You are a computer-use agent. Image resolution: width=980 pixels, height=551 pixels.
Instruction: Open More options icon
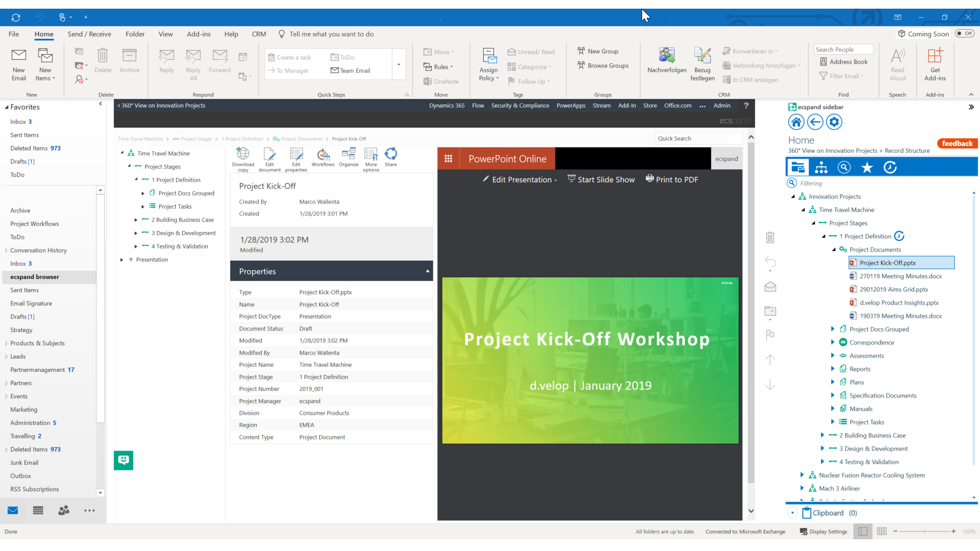[x=371, y=160]
